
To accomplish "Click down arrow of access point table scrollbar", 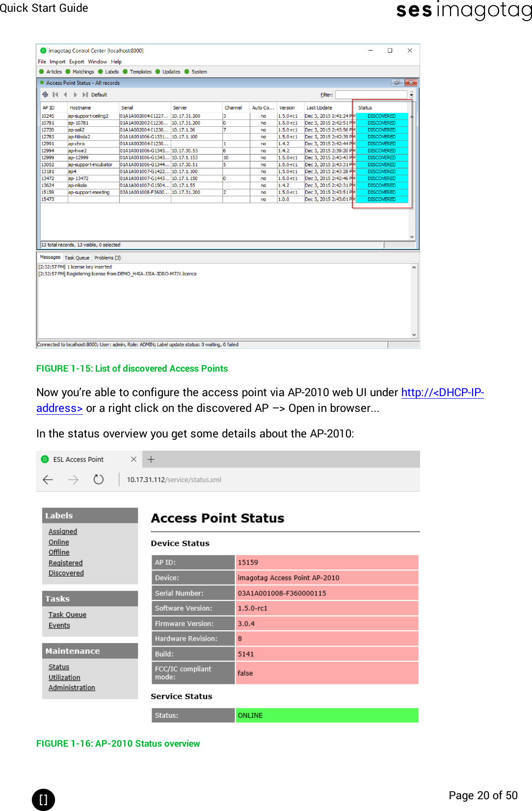I will [x=412, y=237].
